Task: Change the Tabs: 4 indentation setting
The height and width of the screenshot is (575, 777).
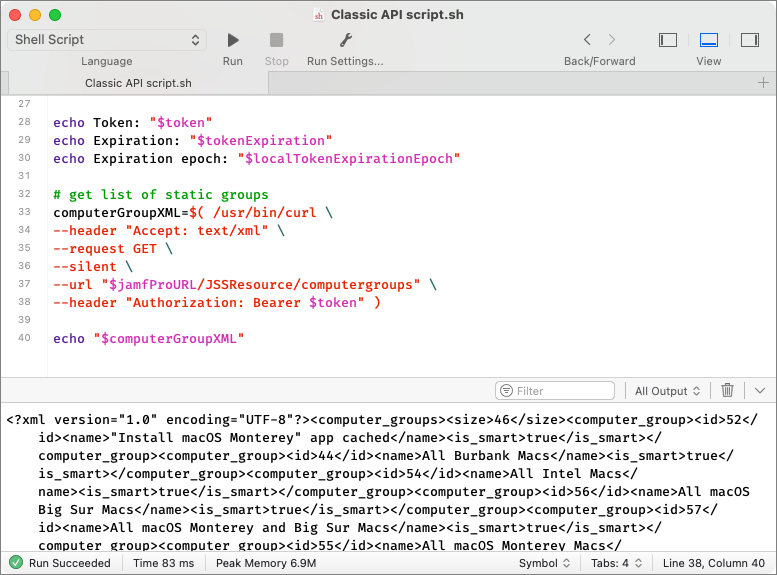Action: coord(616,563)
